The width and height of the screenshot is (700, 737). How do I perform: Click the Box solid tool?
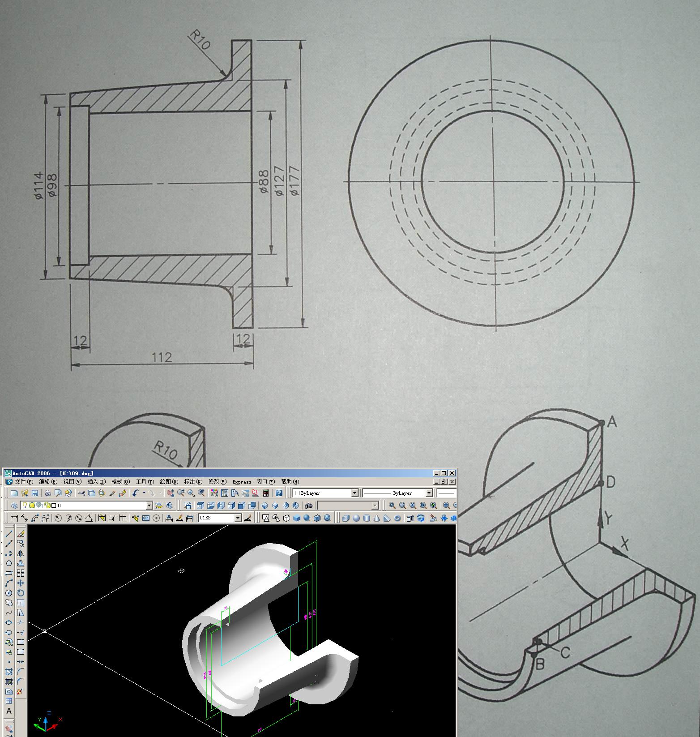(346, 518)
